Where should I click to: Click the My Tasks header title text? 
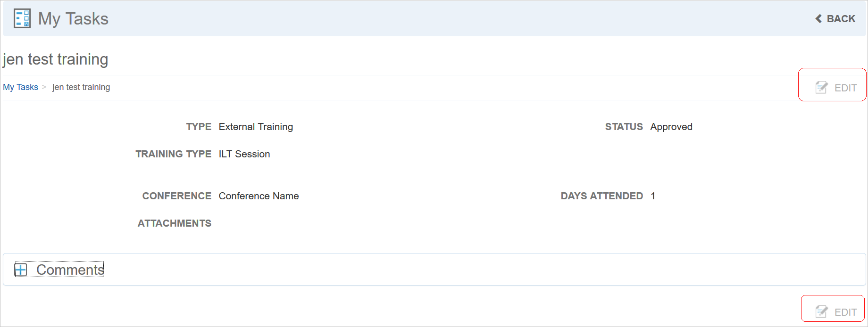pyautogui.click(x=73, y=19)
